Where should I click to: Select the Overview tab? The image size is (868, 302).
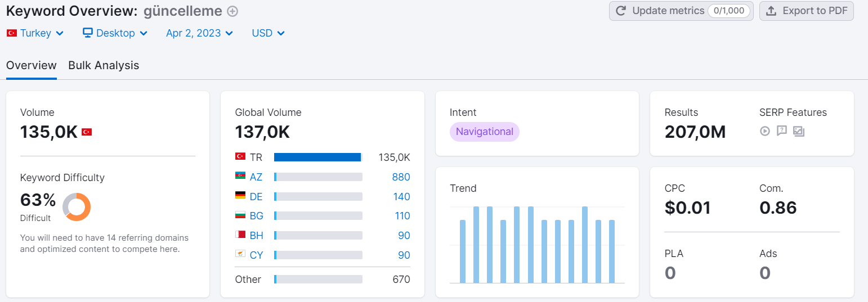click(x=32, y=65)
